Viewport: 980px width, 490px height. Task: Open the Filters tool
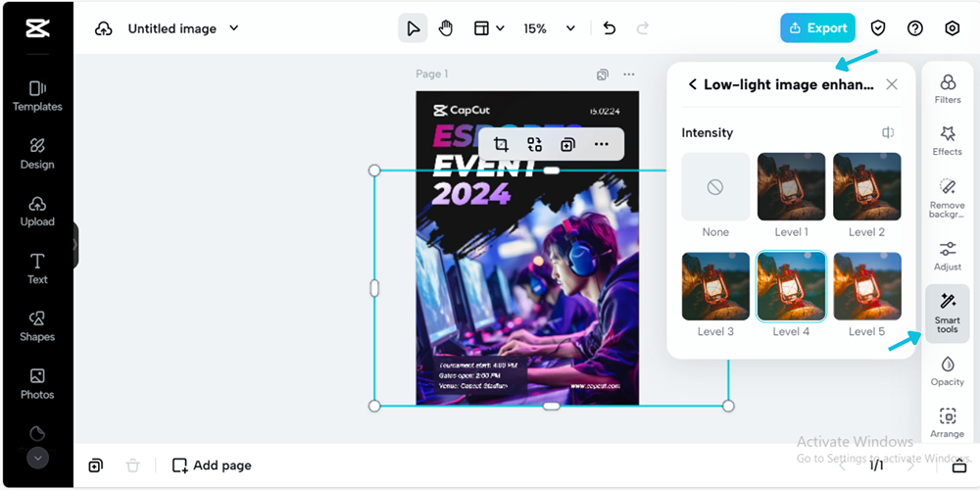tap(948, 89)
